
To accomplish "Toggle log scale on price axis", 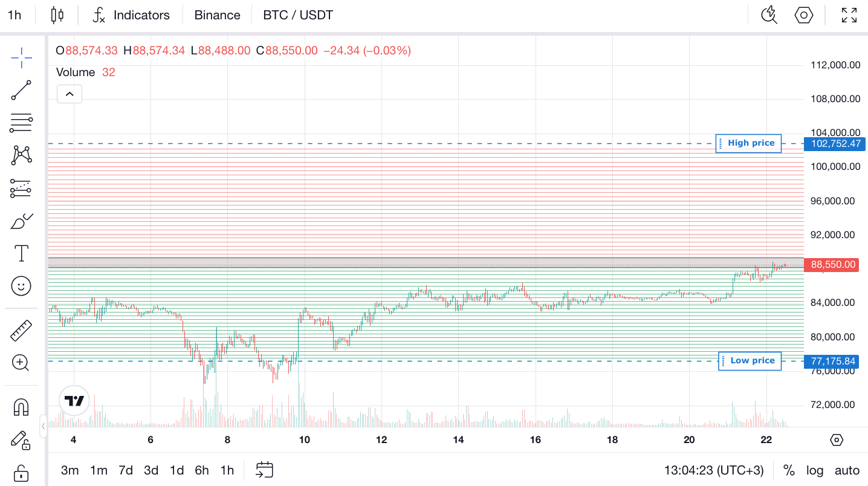I will click(815, 470).
